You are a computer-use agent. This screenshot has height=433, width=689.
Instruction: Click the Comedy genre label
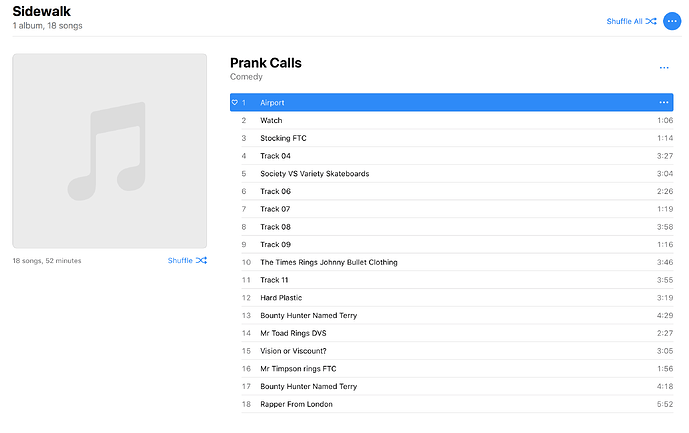click(x=246, y=77)
